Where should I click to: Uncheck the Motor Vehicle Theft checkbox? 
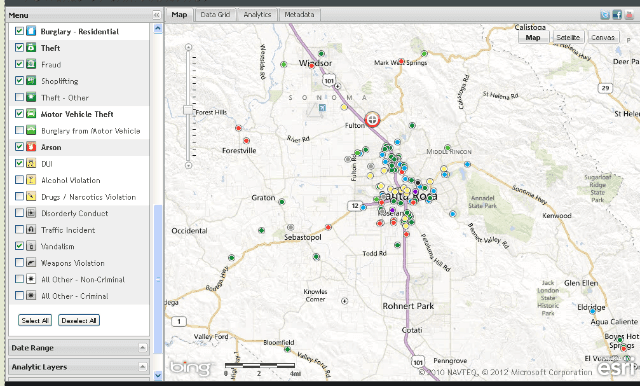[19, 113]
